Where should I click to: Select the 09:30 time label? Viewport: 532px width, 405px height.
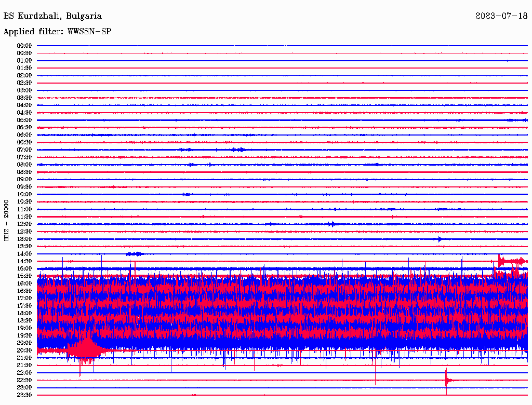pos(24,187)
